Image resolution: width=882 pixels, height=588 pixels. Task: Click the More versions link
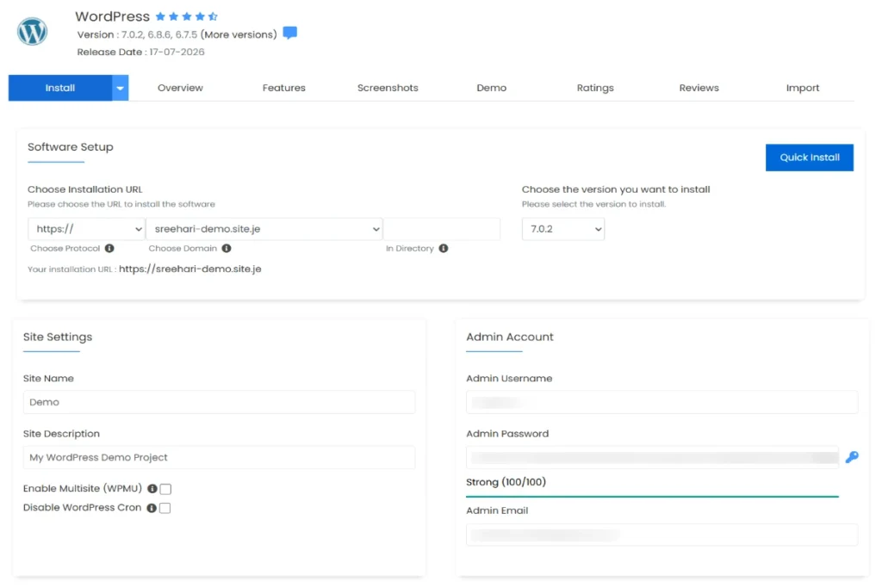pos(239,34)
